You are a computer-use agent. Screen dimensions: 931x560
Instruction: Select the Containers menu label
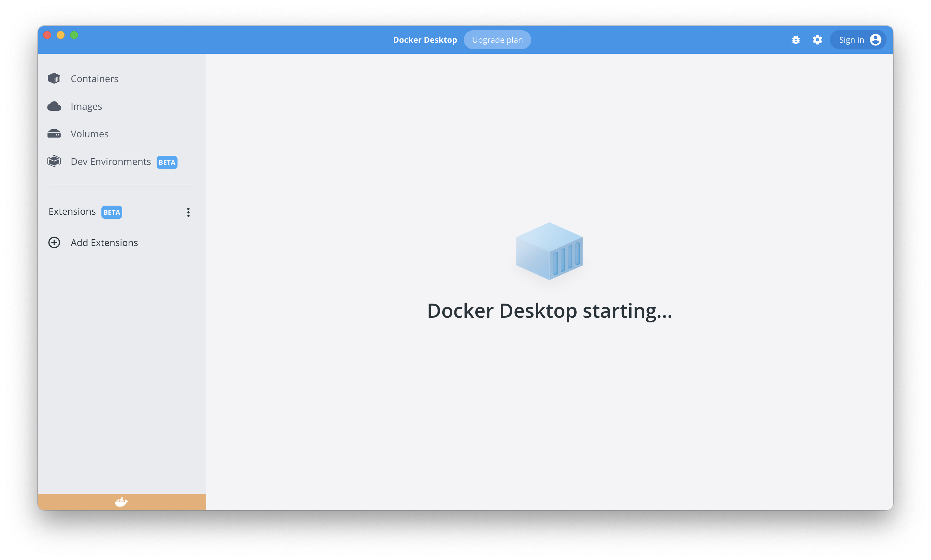coord(94,78)
